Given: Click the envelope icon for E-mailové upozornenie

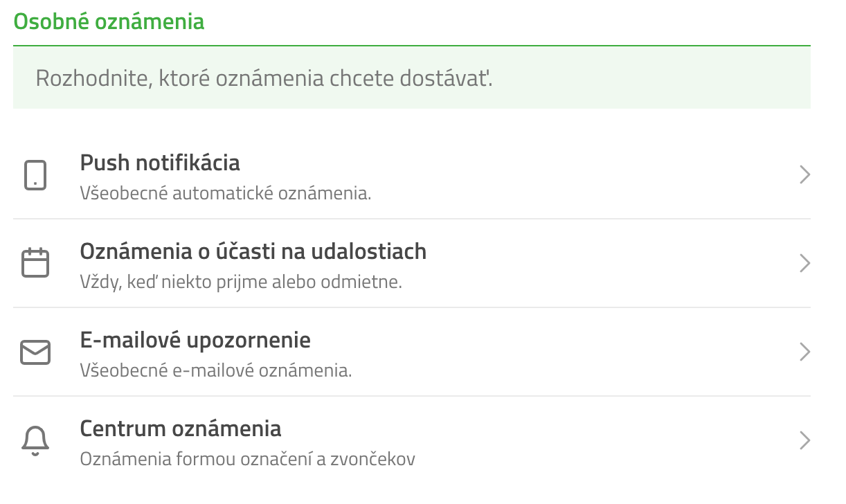Looking at the screenshot, I should tap(35, 352).
